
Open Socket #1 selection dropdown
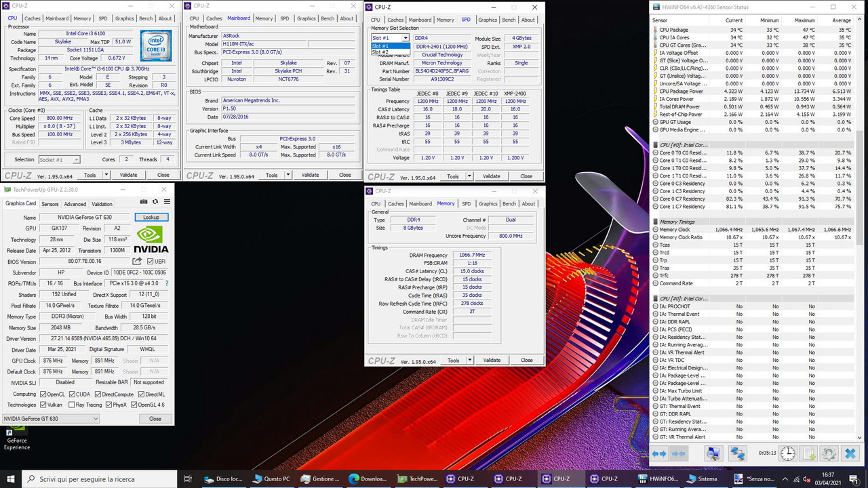point(59,159)
